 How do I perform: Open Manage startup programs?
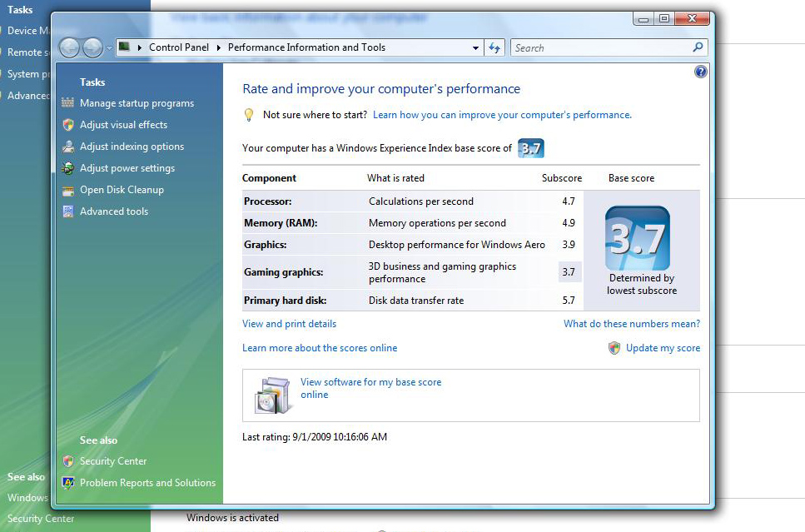pyautogui.click(x=137, y=103)
